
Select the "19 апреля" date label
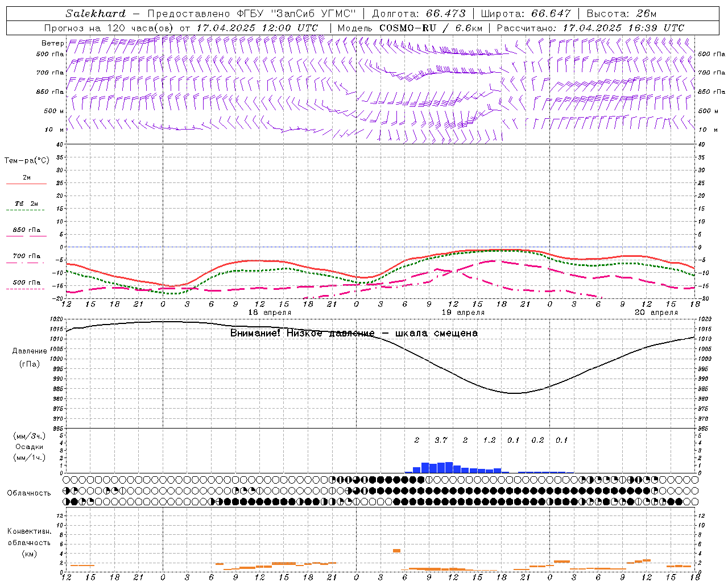point(463,313)
